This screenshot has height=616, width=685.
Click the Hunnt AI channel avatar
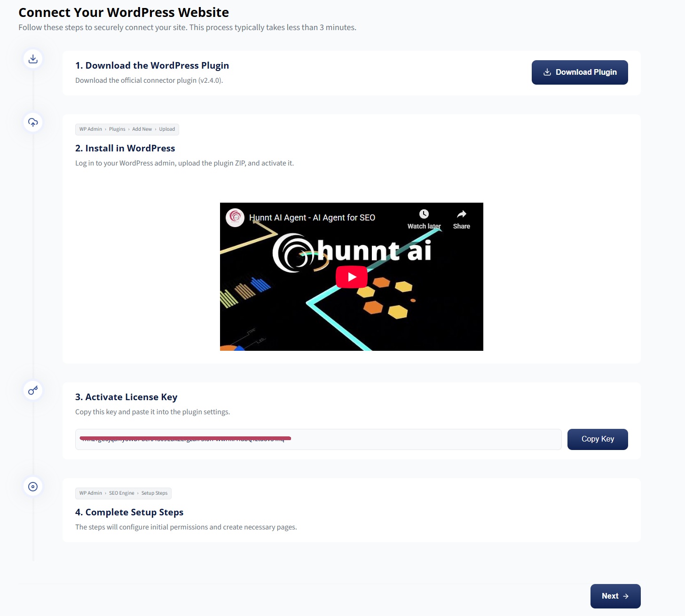click(x=235, y=218)
